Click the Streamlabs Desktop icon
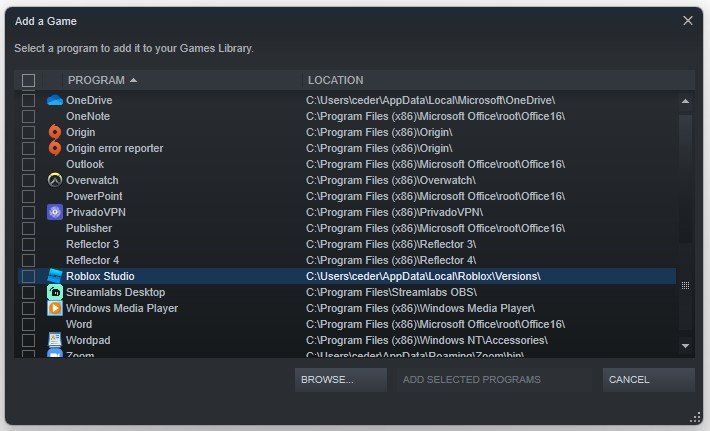This screenshot has height=431, width=710. [55, 292]
